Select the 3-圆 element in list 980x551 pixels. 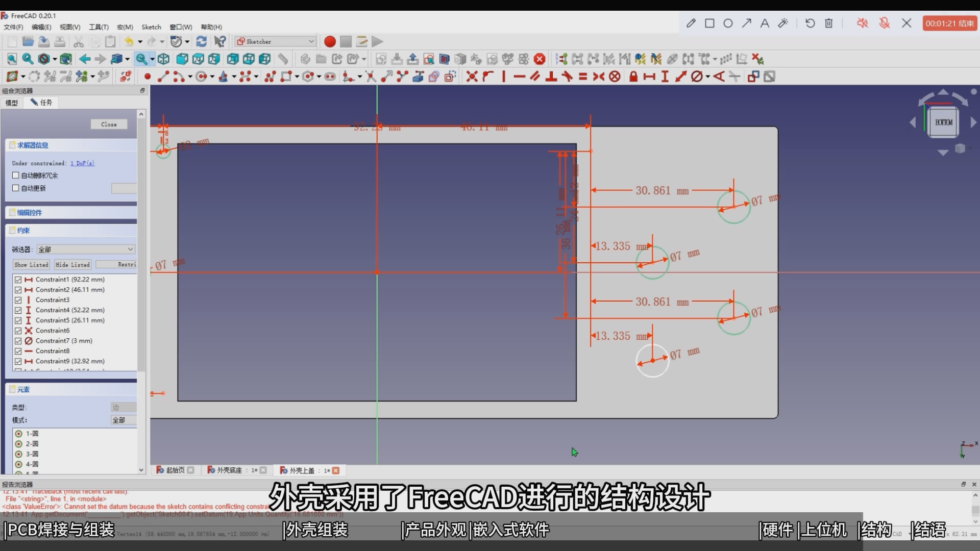click(x=32, y=454)
